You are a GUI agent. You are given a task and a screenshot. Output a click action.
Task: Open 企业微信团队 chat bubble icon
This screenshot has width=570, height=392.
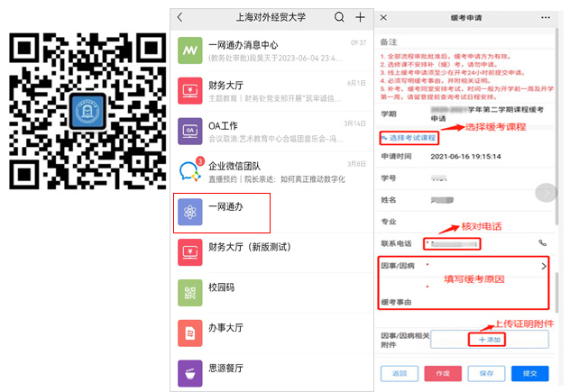189,170
